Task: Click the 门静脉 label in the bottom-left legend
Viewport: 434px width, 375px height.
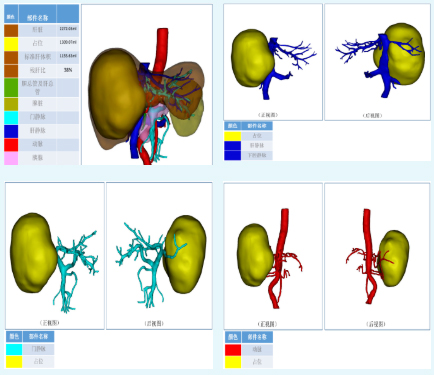Action: point(38,349)
